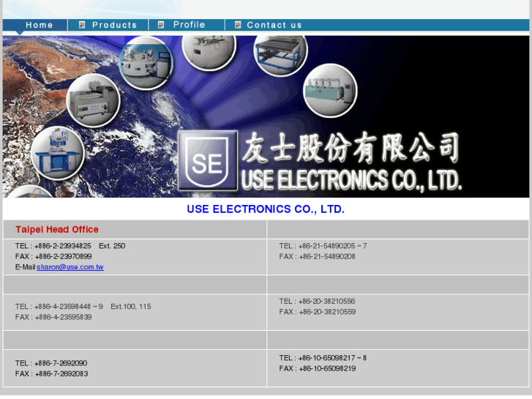Viewport: 532px width, 399px height.
Task: Select FAX +86-10-65098219
Action: (x=318, y=368)
